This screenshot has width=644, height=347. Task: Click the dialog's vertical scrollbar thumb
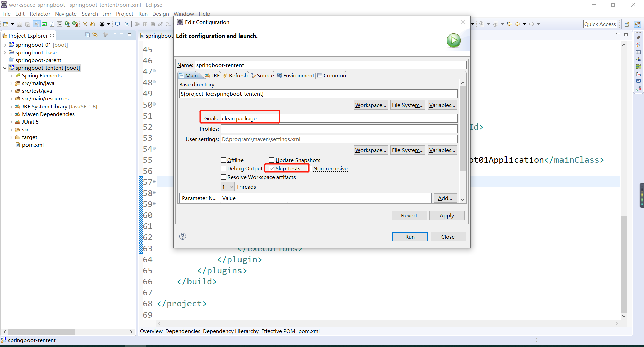pos(463,129)
